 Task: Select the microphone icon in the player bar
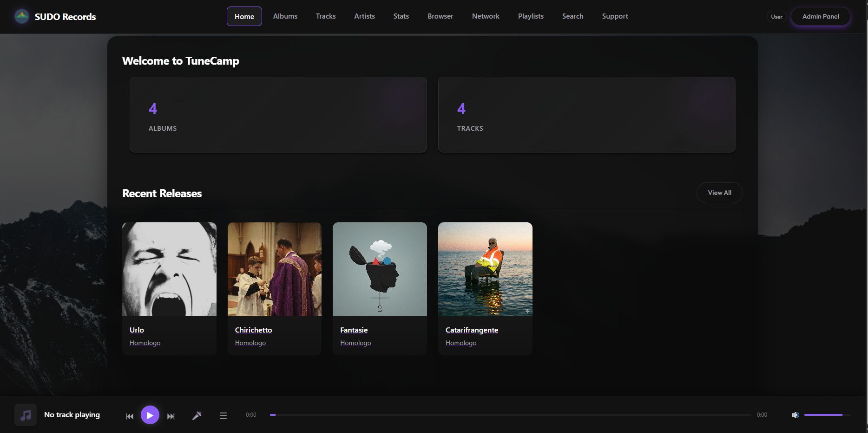(197, 415)
